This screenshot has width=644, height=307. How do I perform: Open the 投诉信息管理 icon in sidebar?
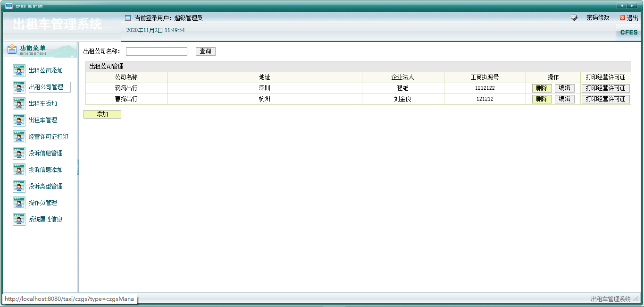click(18, 153)
